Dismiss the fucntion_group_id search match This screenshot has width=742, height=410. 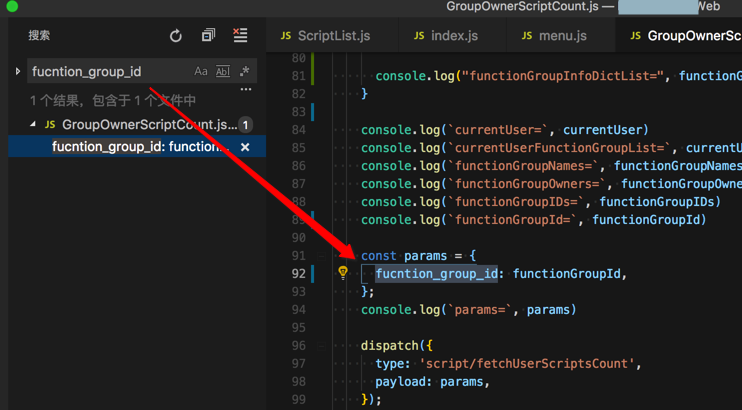[x=245, y=147]
